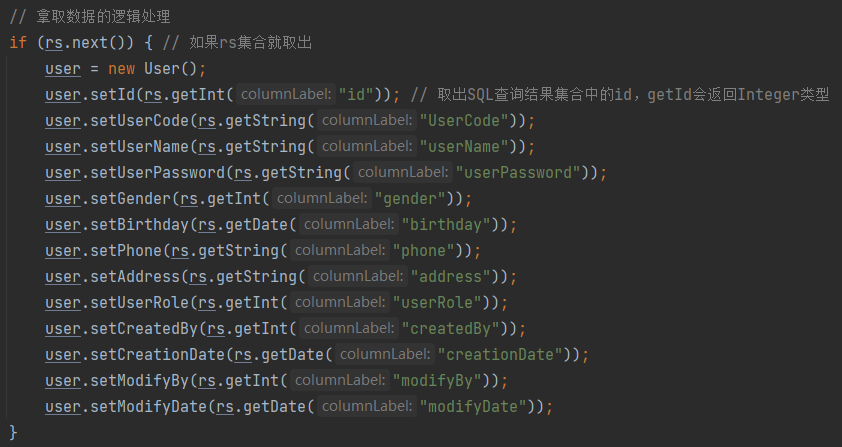
Task: Click the "modifyBy" string literal
Action: point(436,381)
